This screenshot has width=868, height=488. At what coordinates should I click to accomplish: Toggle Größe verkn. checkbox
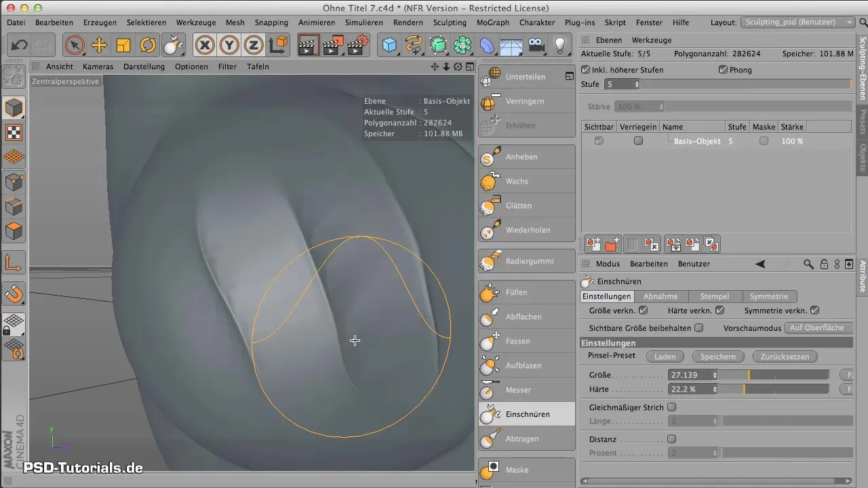click(x=644, y=310)
